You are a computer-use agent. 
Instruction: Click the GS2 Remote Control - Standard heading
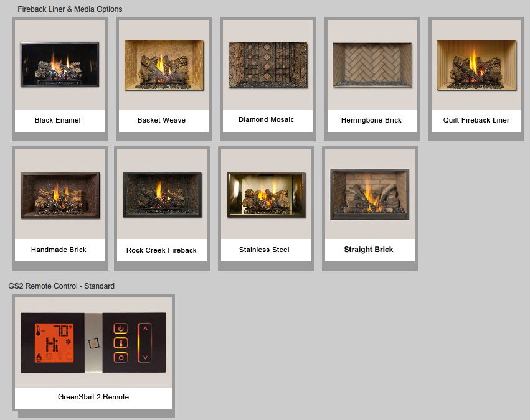[61, 286]
